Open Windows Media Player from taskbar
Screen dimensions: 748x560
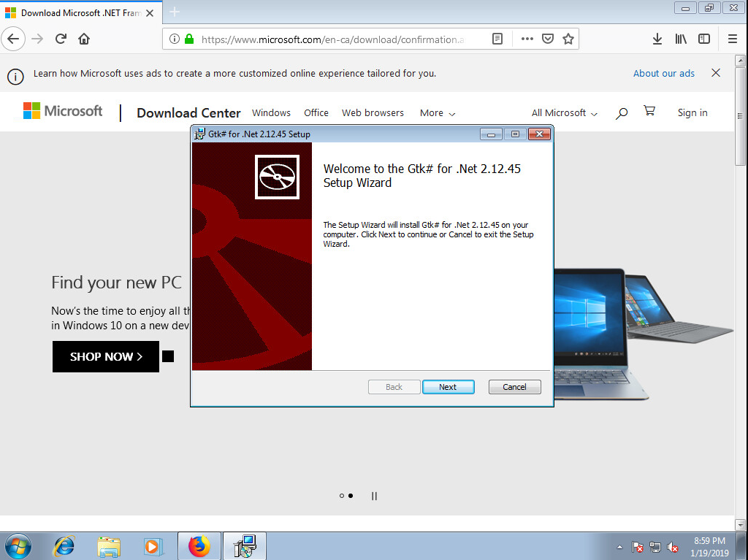click(153, 546)
